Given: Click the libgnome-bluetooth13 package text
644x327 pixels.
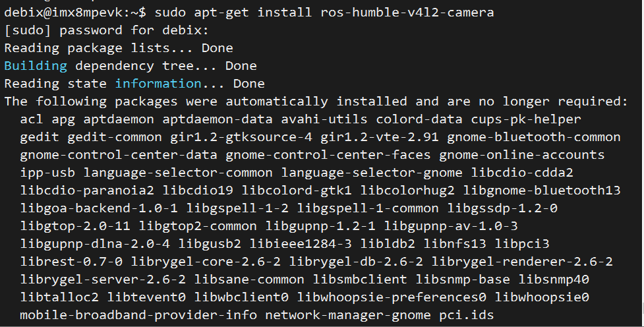Looking at the screenshot, I should (x=542, y=191).
